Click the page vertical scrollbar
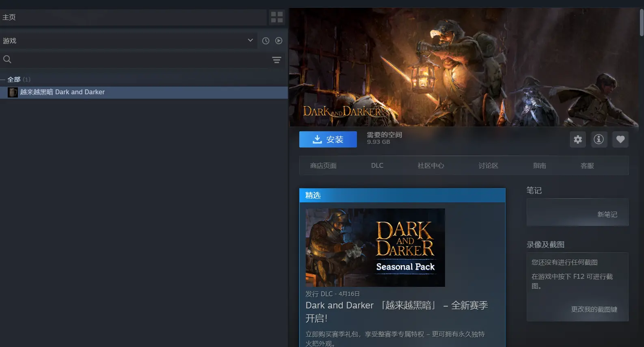Viewport: 644px width, 347px height. 642,22
